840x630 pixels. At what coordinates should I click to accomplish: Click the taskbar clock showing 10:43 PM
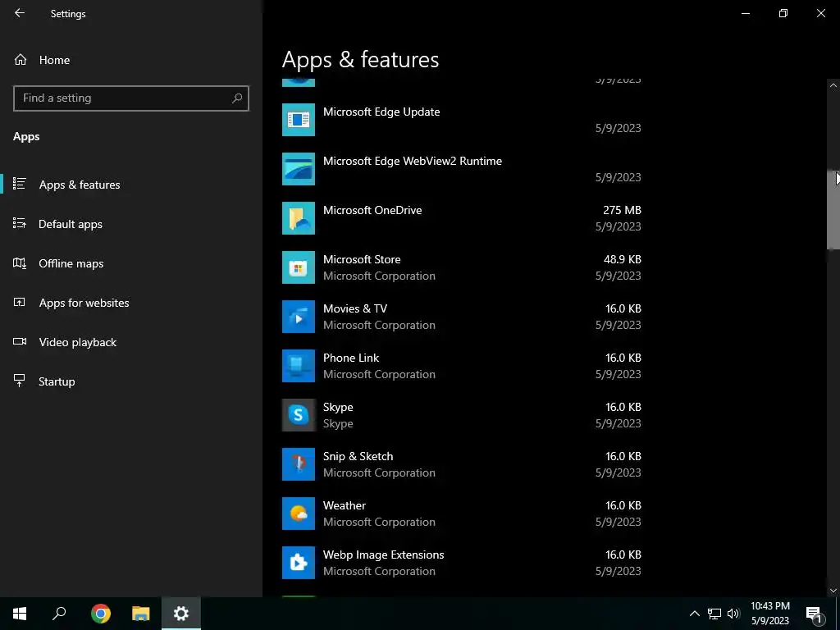click(x=769, y=614)
